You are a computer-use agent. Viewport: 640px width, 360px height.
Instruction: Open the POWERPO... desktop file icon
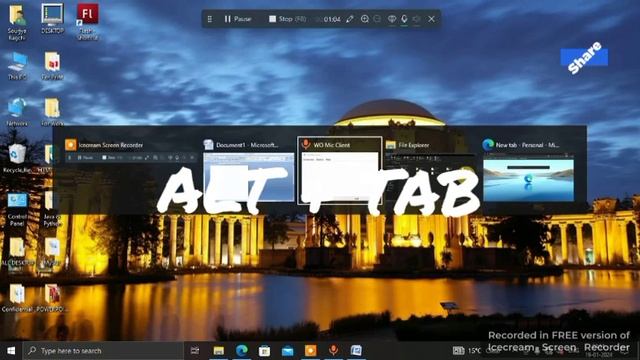pyautogui.click(x=52, y=298)
